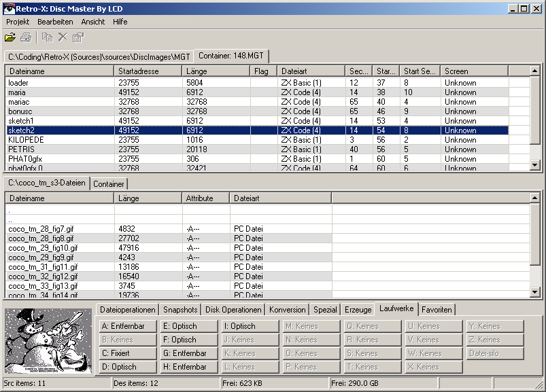Open the Spezial tab

coord(325,310)
